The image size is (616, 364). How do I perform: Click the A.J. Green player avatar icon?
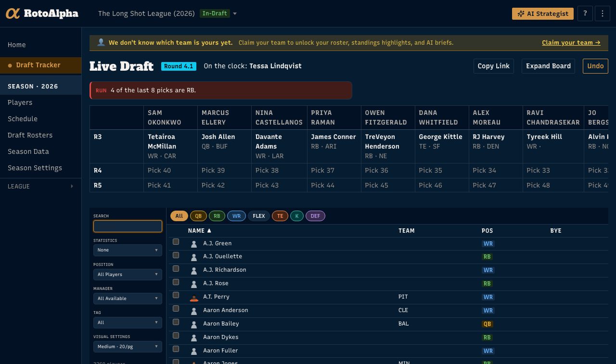194,244
